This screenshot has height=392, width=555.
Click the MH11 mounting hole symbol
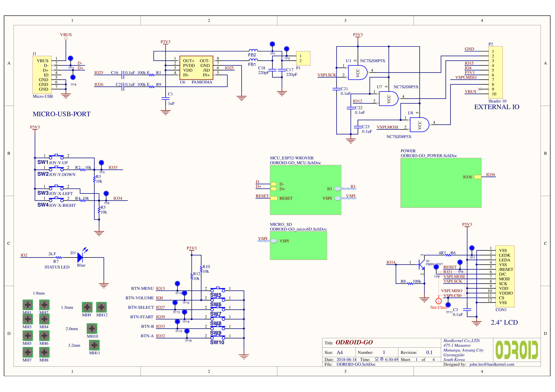pyautogui.click(x=94, y=345)
